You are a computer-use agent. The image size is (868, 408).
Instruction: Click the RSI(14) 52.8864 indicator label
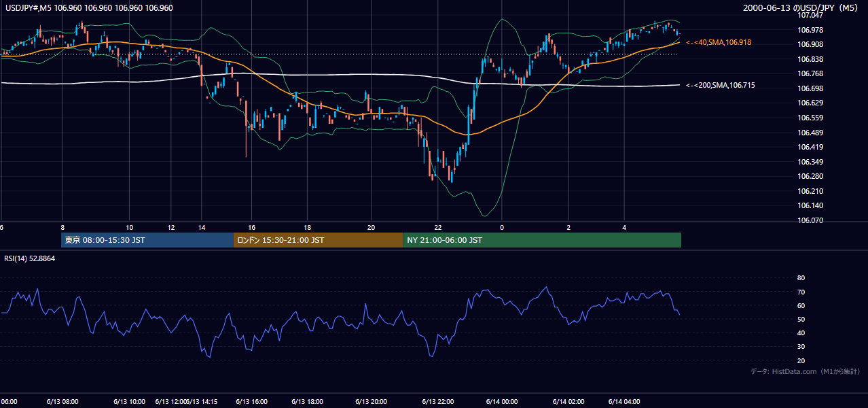(x=30, y=258)
